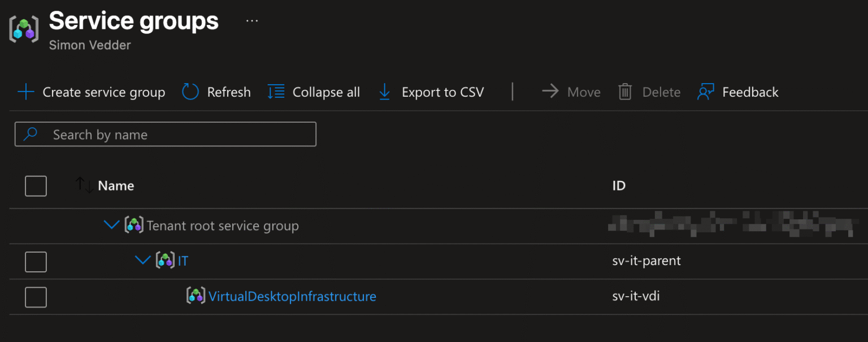Open Feedback using its smiley person icon
The height and width of the screenshot is (342, 868).
click(x=706, y=92)
